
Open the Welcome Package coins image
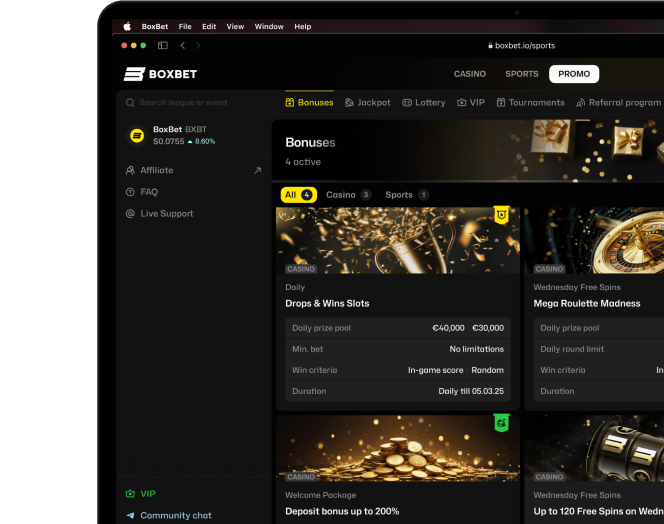coord(398,448)
